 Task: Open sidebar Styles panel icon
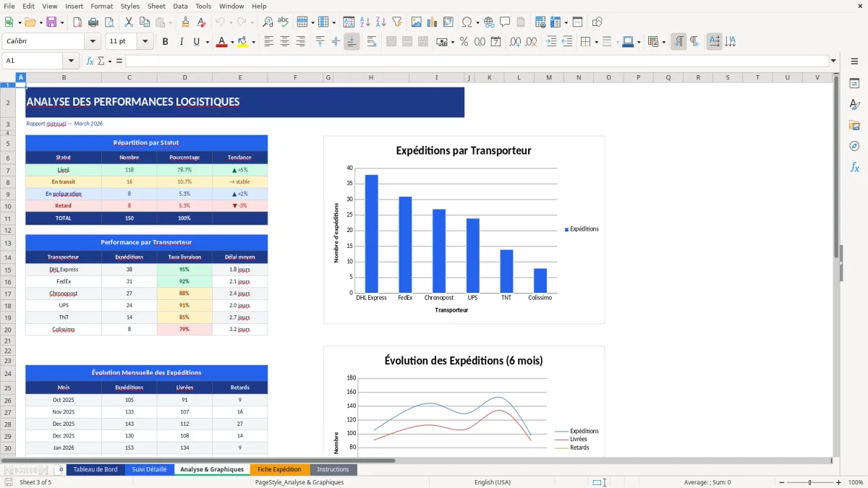854,104
